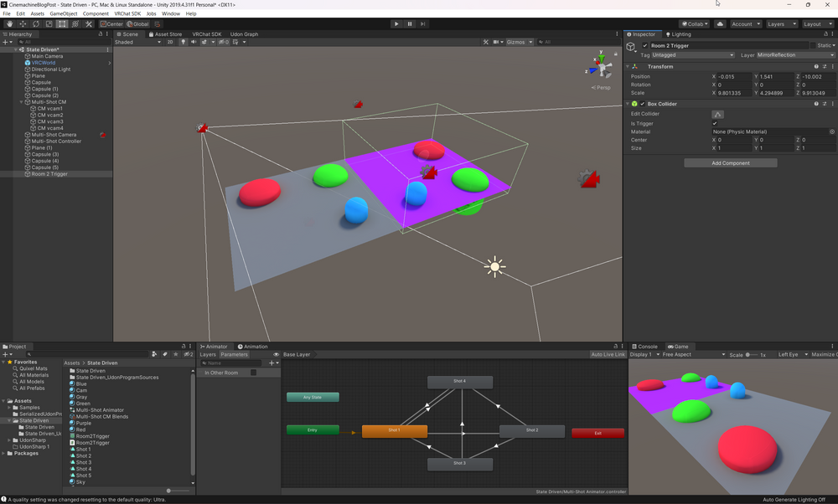The height and width of the screenshot is (504, 838).
Task: Click the Auto Live Link button
Action: [x=608, y=354]
